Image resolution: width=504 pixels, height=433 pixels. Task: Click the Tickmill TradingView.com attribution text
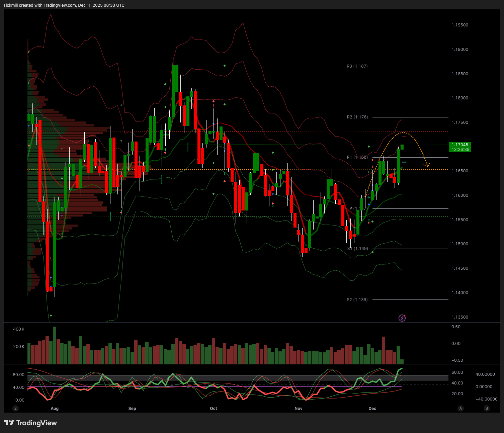64,5
